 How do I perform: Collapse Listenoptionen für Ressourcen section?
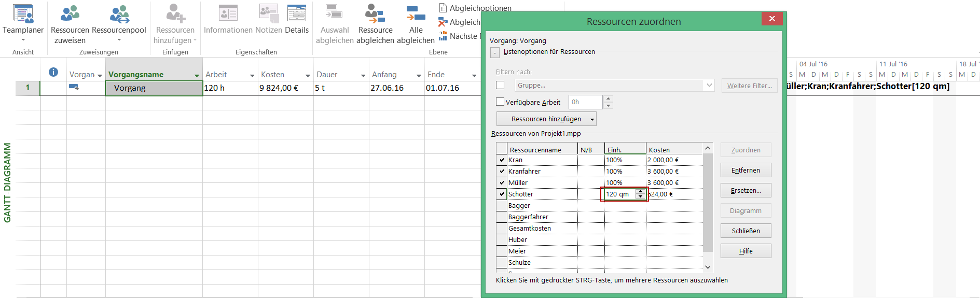(495, 52)
